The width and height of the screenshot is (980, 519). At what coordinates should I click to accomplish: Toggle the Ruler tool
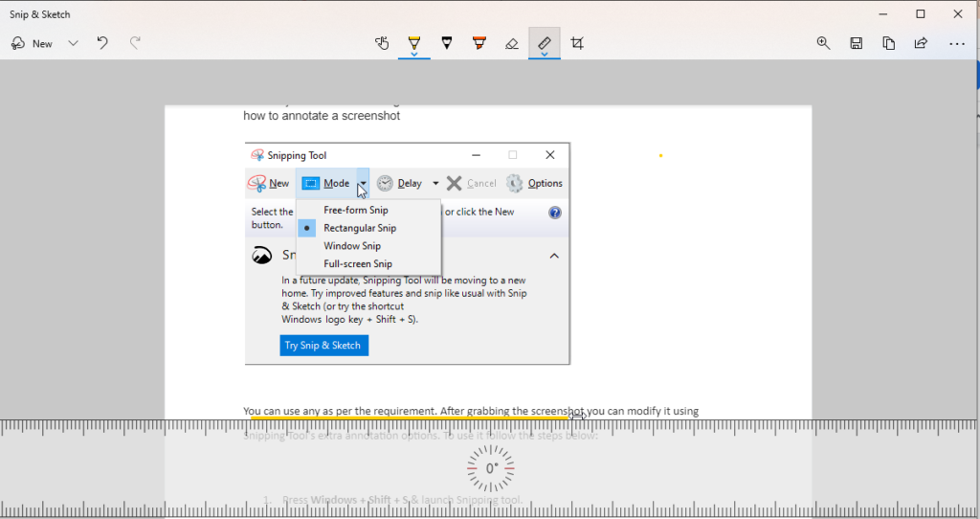[x=545, y=41]
